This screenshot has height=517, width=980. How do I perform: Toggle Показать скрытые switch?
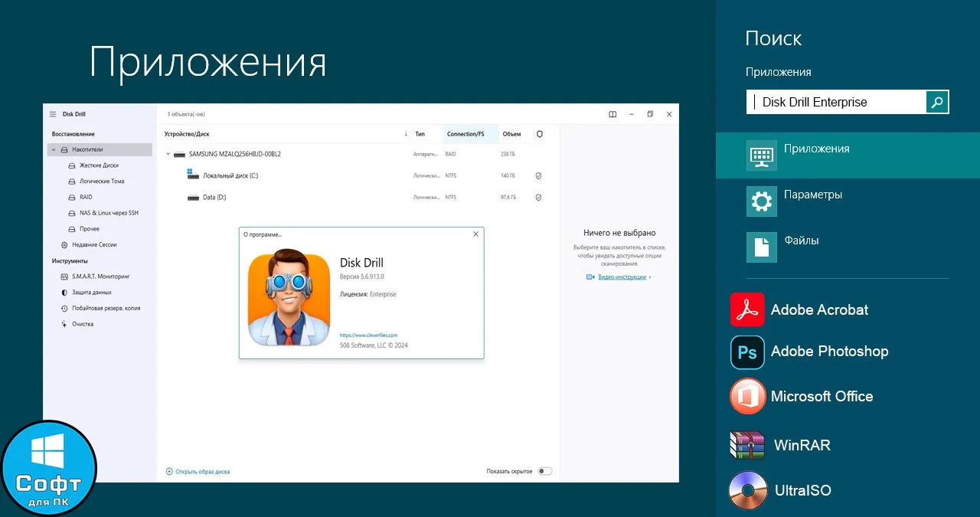click(x=544, y=471)
